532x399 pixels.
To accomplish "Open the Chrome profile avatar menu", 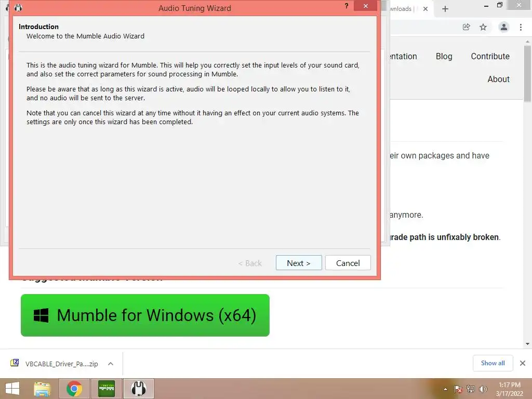I will tap(504, 27).
